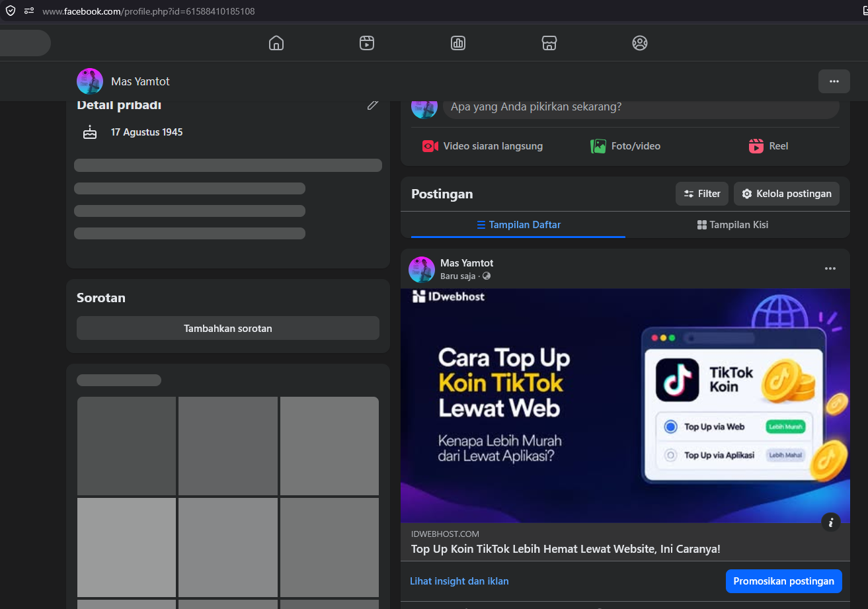Click the Sorotan section heading
Viewport: 868px width, 609px height.
click(101, 298)
